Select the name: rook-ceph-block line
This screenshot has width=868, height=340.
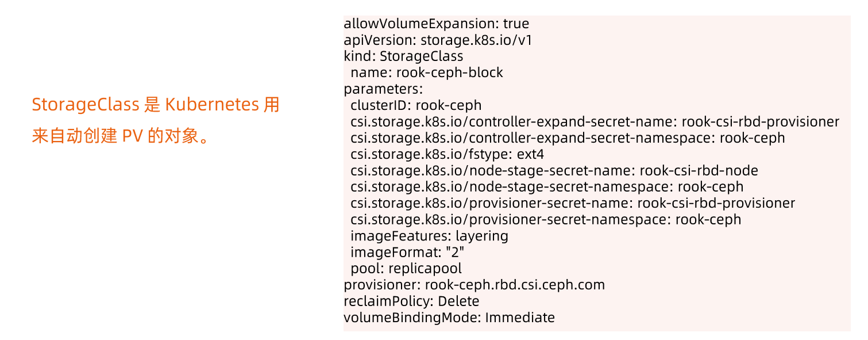point(427,73)
